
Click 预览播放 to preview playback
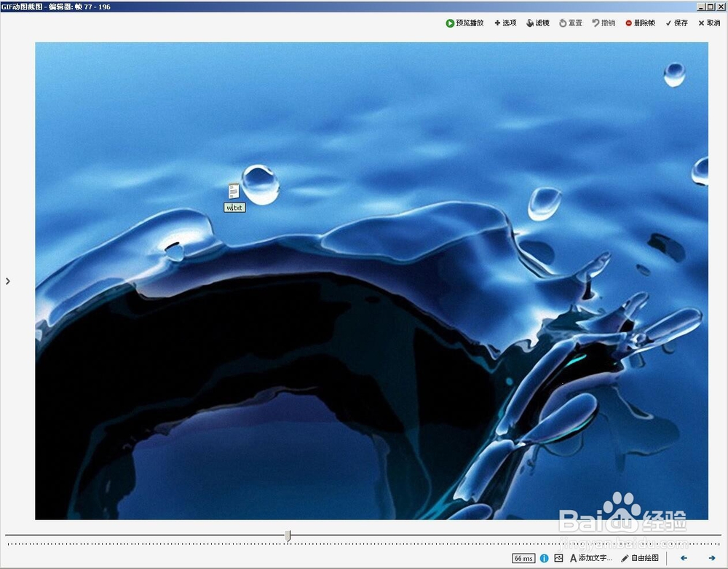point(464,23)
